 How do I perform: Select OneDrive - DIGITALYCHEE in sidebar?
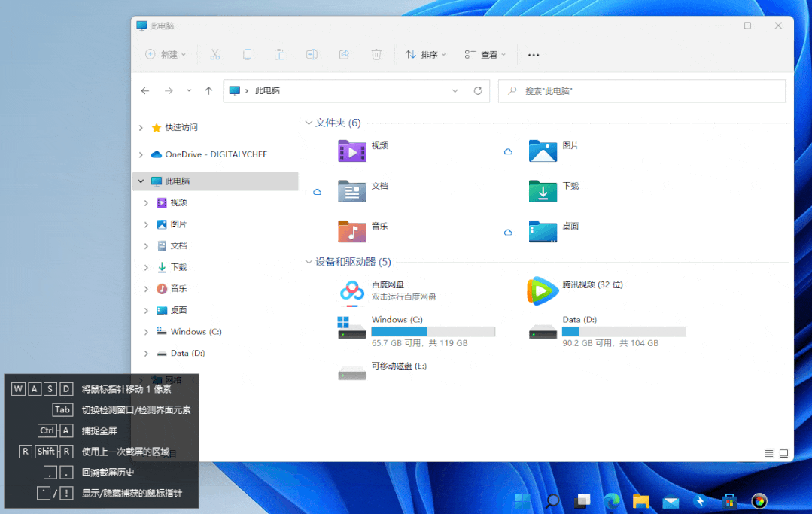(x=215, y=154)
